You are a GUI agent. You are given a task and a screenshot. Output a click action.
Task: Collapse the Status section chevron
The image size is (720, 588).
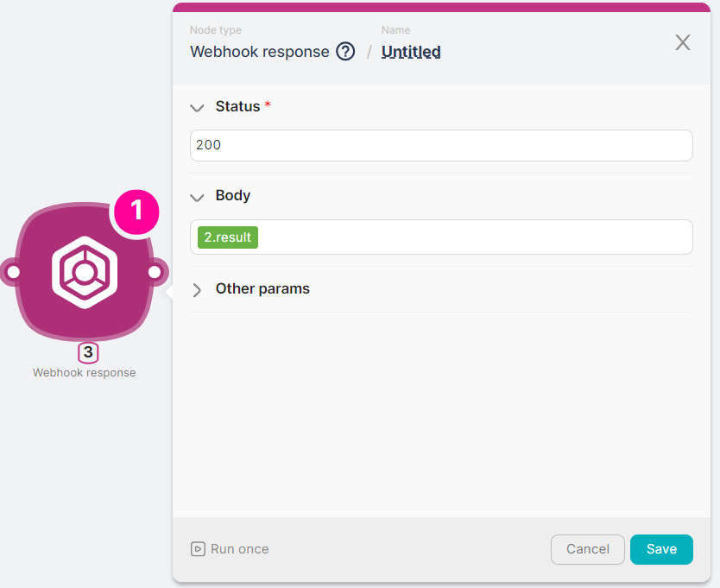click(x=197, y=108)
